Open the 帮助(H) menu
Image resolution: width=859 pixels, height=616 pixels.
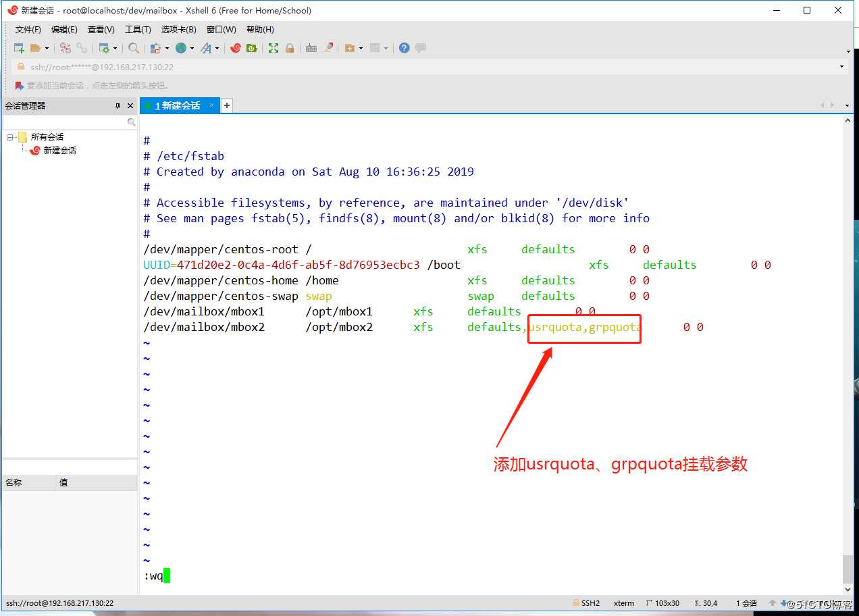point(260,30)
